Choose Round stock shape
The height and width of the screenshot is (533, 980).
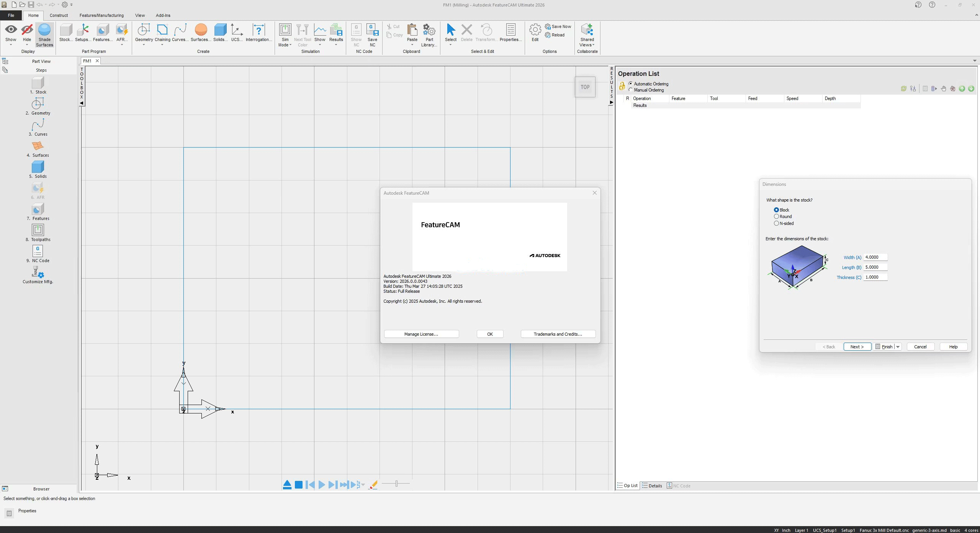point(776,216)
